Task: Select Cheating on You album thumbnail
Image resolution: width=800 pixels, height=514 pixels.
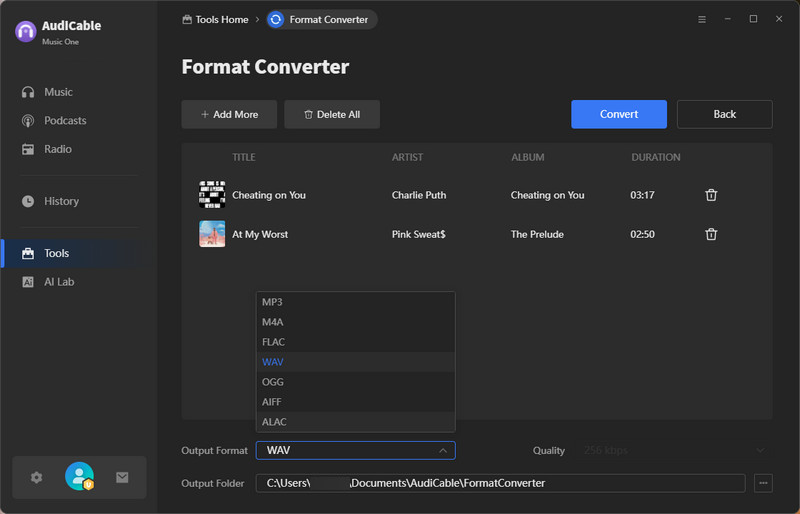Action: point(212,194)
